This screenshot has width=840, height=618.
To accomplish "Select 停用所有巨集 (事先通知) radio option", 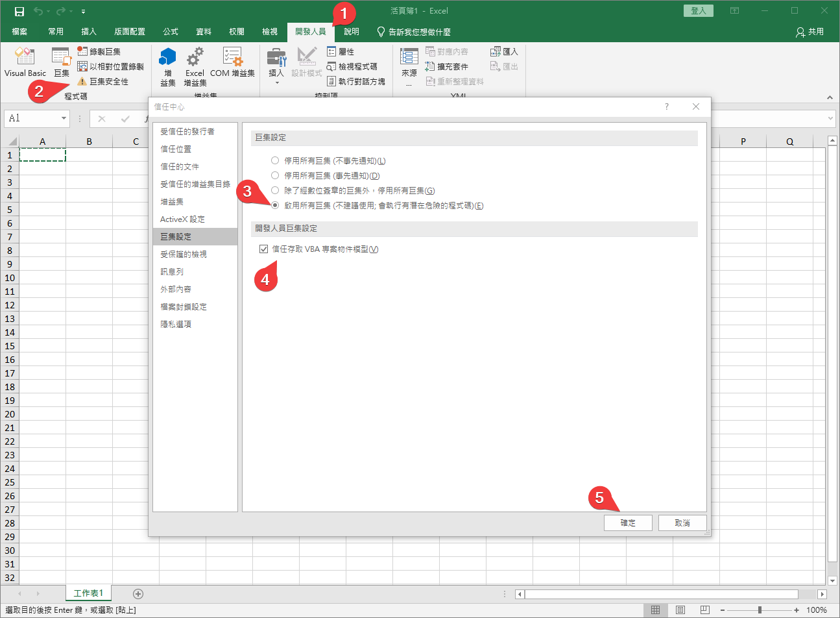I will [x=275, y=175].
